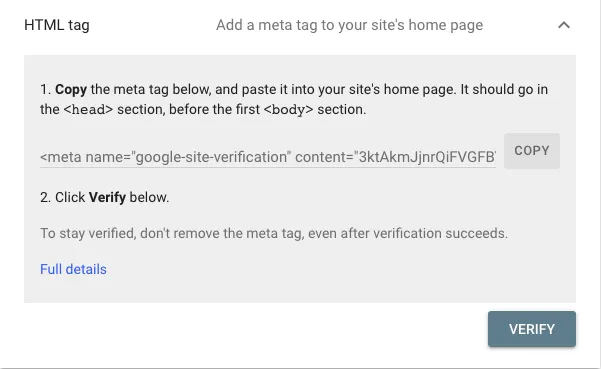Click inside the meta tag text field
Image resolution: width=601 pixels, height=369 pixels.
coord(268,157)
